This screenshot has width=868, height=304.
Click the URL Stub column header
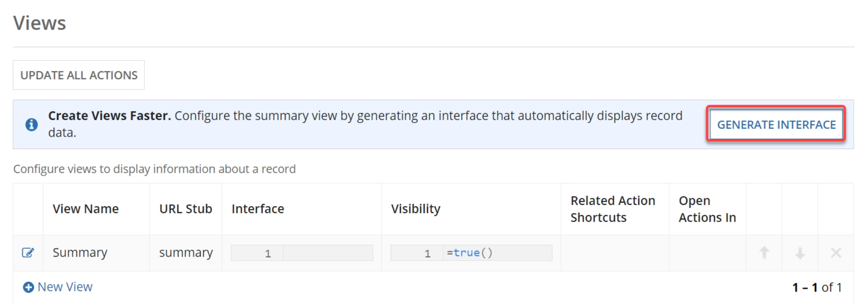(x=186, y=209)
